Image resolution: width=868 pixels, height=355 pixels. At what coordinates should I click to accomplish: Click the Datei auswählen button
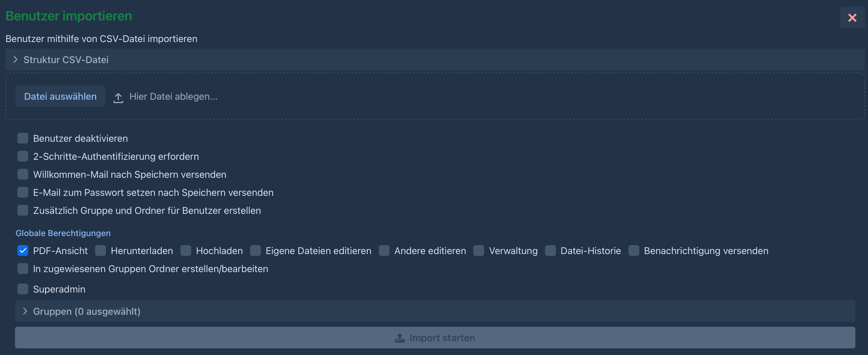click(60, 96)
